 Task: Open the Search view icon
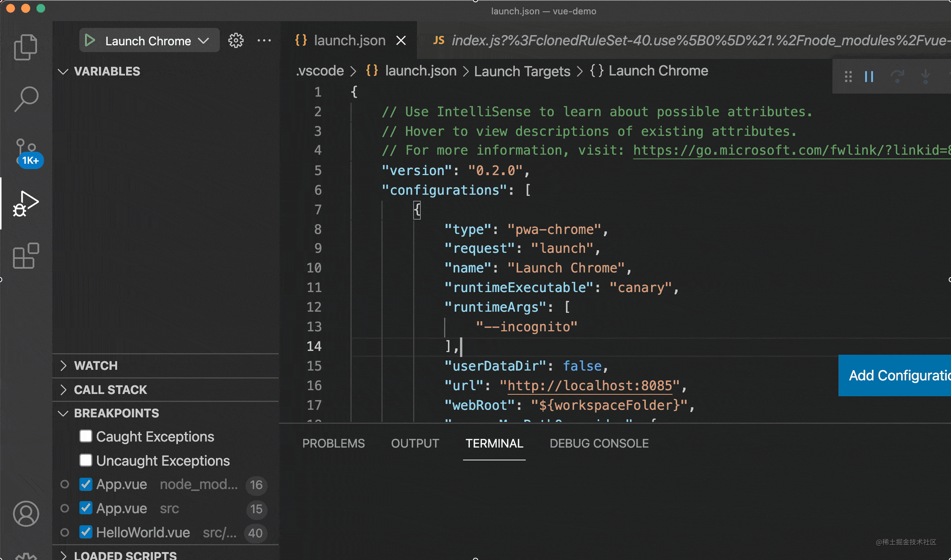26,99
